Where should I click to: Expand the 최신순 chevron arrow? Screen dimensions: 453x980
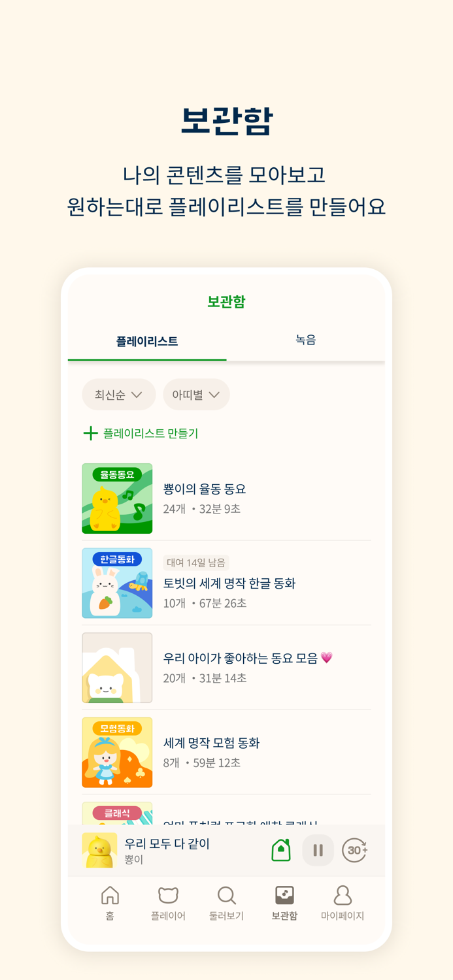(137, 395)
